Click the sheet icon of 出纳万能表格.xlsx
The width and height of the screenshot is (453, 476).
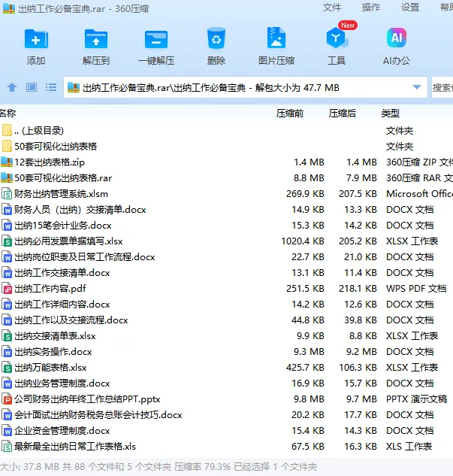tap(7, 367)
